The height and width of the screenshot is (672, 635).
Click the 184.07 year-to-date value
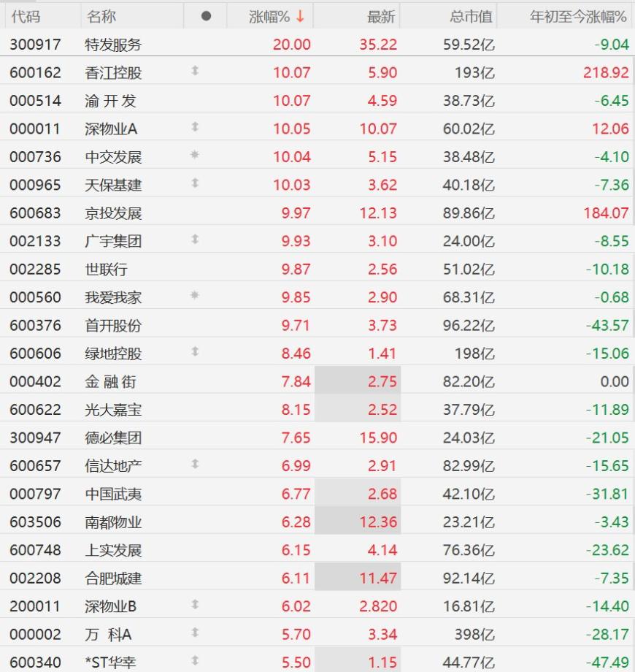[x=606, y=213]
